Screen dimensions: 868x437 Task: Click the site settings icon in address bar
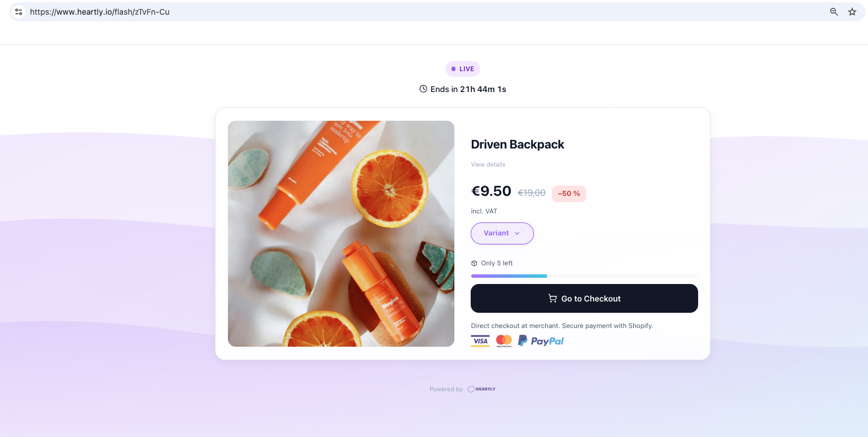pos(19,12)
